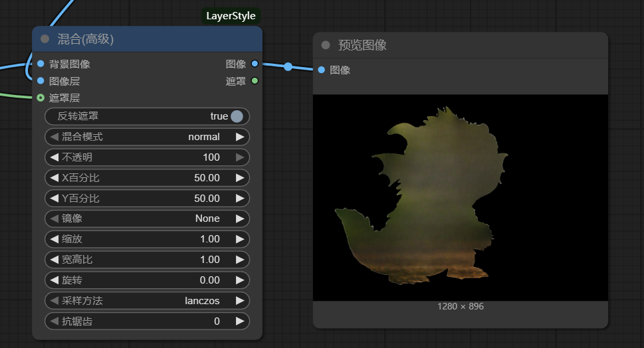Toggle the 反转遮罩 switch
Image resolution: width=644 pixels, height=348 pixels.
tap(237, 116)
